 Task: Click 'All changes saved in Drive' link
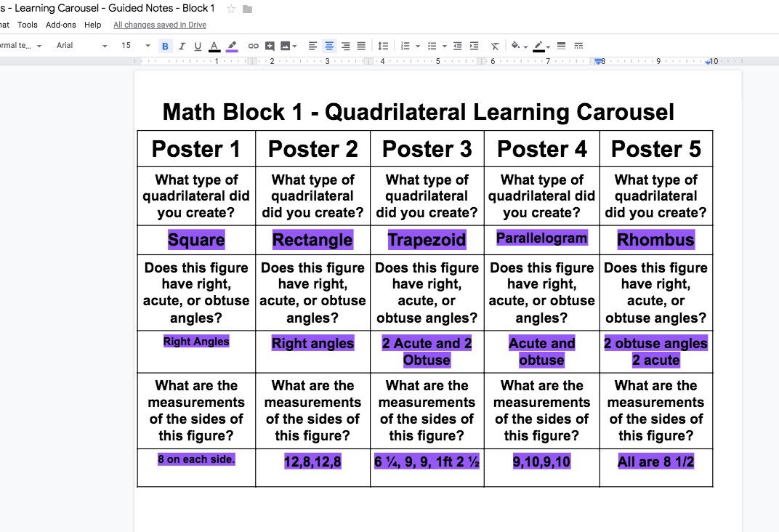(159, 25)
